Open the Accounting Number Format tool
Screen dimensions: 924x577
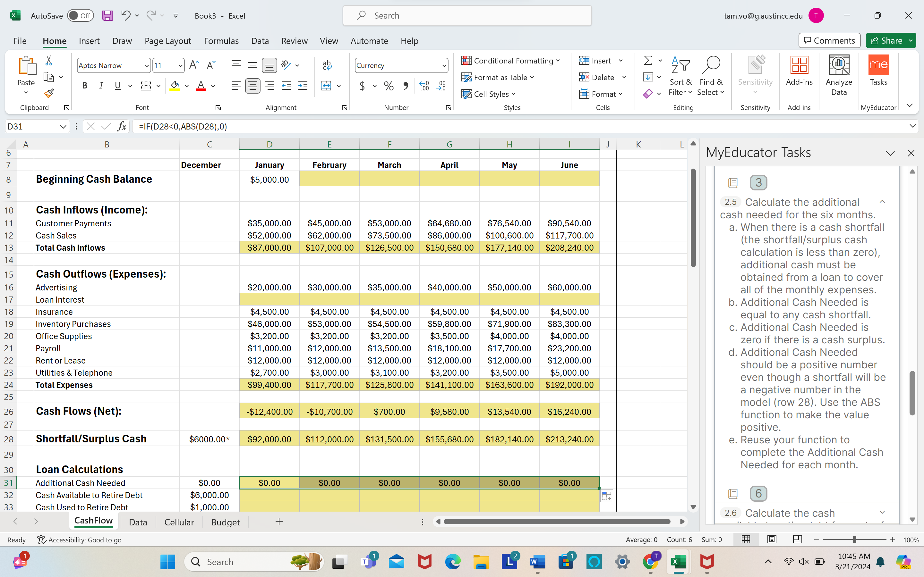point(362,86)
